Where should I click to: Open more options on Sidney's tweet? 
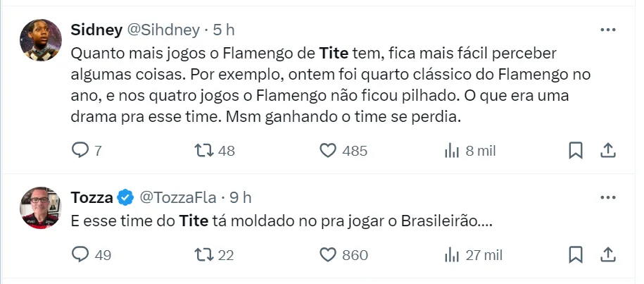607,30
